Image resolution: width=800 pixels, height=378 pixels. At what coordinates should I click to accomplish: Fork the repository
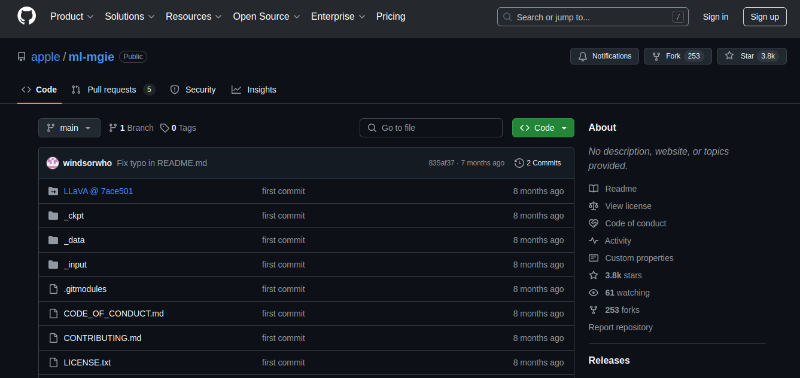pos(678,56)
